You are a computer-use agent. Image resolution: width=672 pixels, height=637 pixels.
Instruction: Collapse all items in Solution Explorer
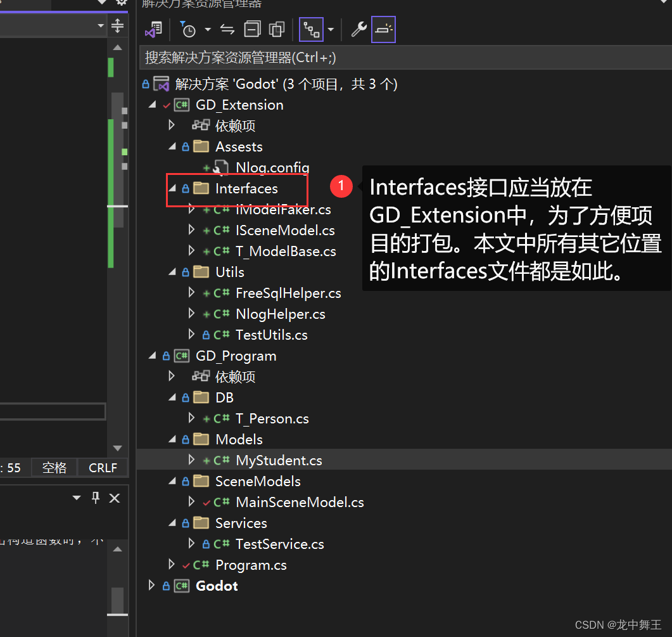tap(253, 30)
